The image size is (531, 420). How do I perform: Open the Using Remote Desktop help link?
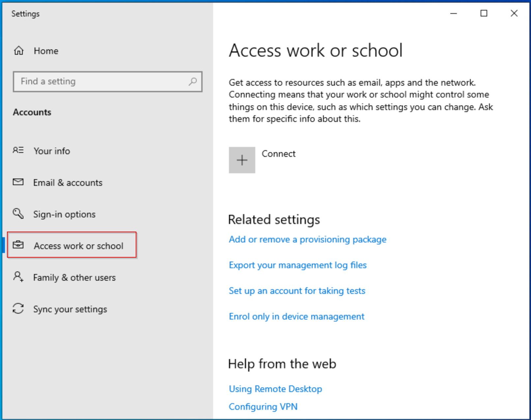(275, 389)
